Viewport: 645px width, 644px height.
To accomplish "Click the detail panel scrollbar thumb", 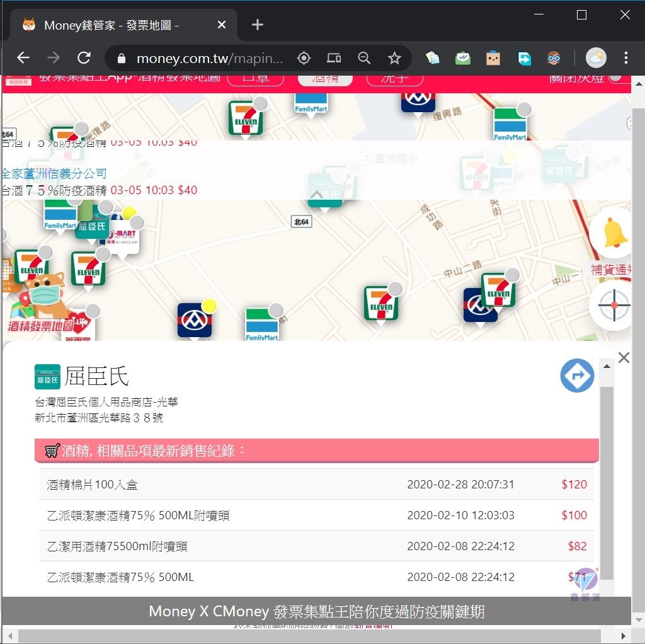I will [607, 483].
